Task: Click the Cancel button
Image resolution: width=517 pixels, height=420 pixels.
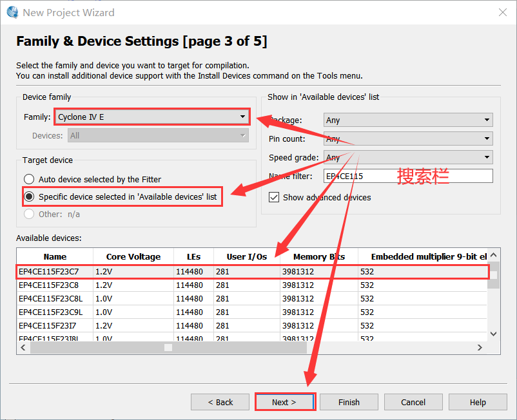Action: click(x=413, y=402)
